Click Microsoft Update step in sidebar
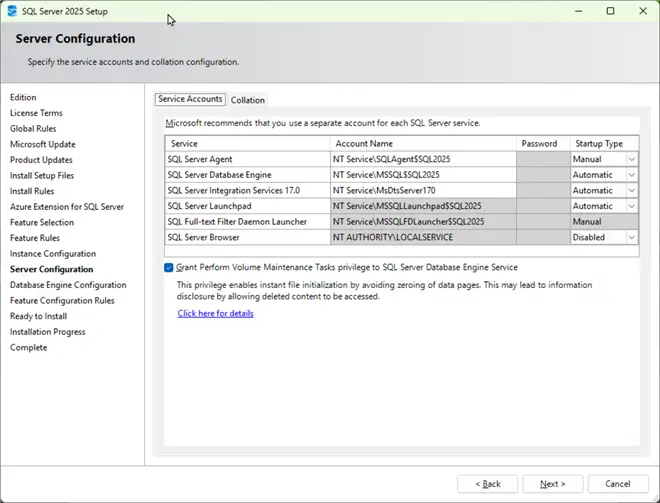This screenshot has width=660, height=503. click(x=43, y=144)
